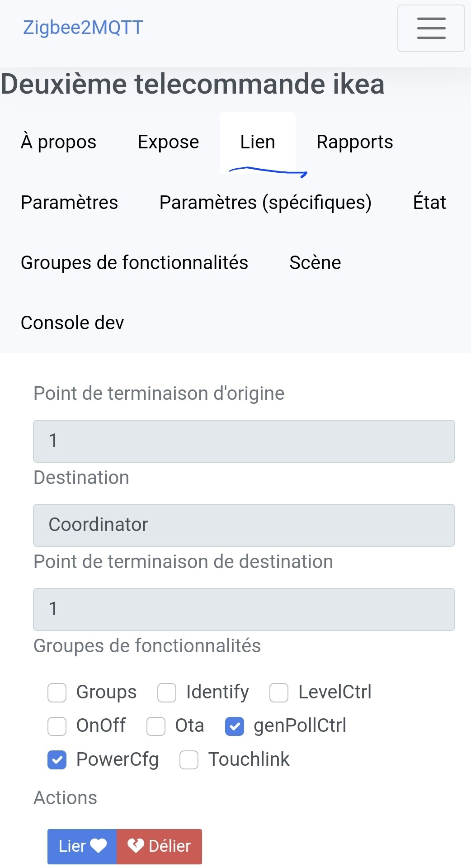Select the Paramètres (spécifiques) tab
This screenshot has height=868, width=471.
pyautogui.click(x=265, y=202)
